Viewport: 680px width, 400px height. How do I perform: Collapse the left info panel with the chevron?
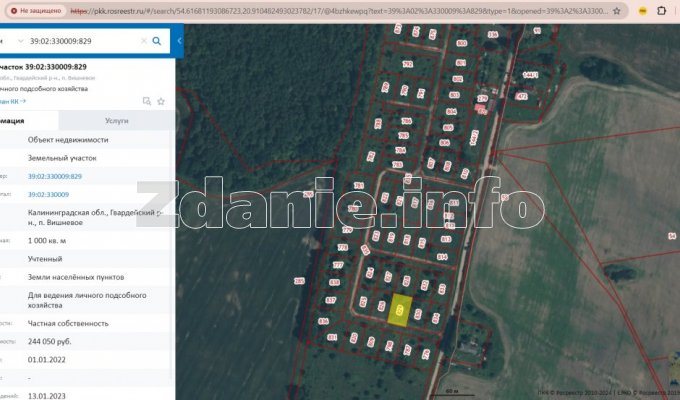pyautogui.click(x=179, y=41)
